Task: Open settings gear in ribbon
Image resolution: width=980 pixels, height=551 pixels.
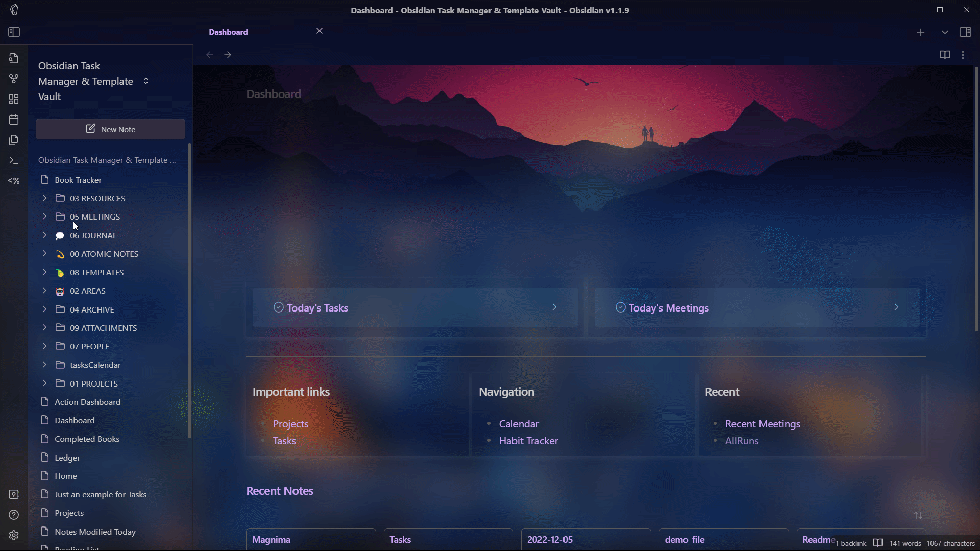Action: tap(14, 535)
